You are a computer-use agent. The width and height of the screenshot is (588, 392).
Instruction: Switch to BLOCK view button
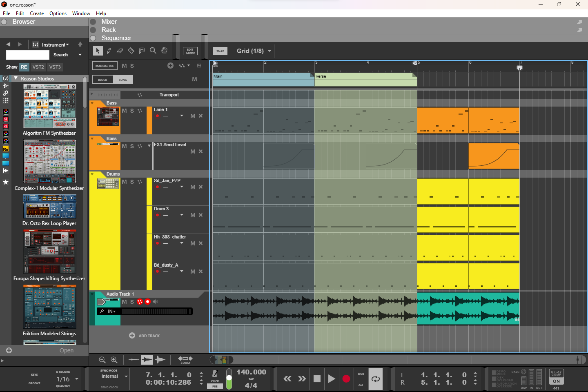[x=102, y=80]
